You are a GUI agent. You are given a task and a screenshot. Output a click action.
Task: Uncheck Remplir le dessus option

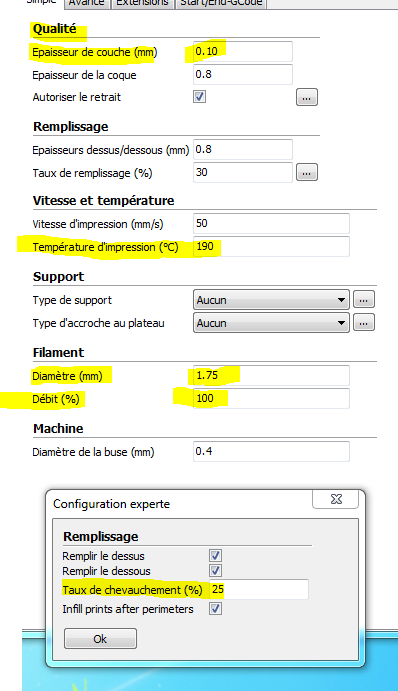pos(216,555)
